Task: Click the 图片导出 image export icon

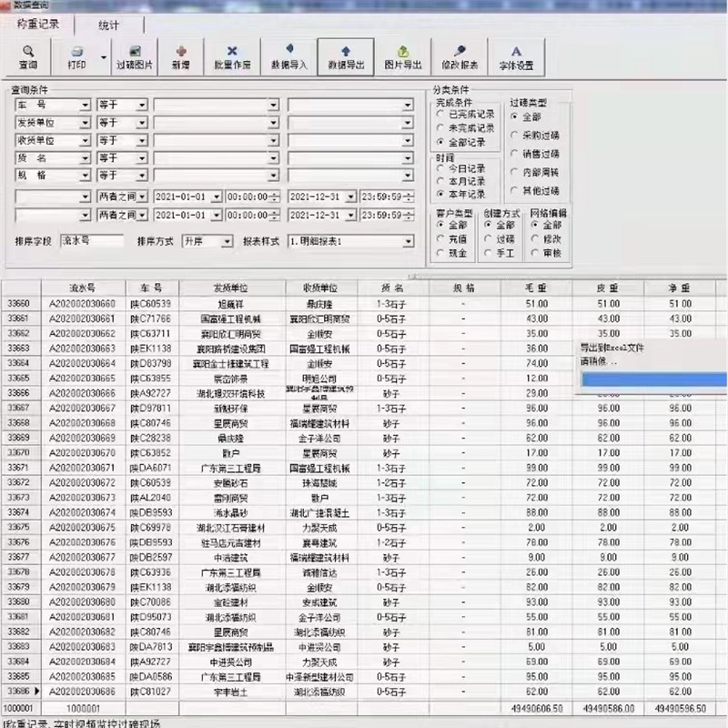Action: click(x=404, y=56)
